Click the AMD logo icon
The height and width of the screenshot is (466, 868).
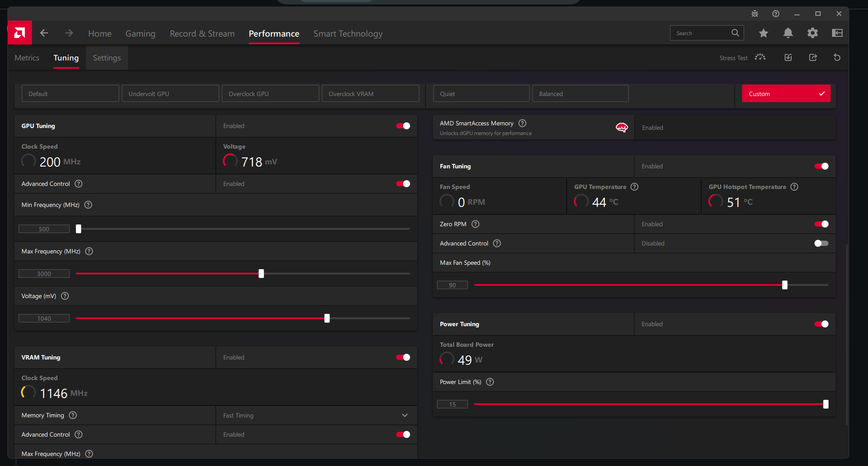tap(20, 33)
